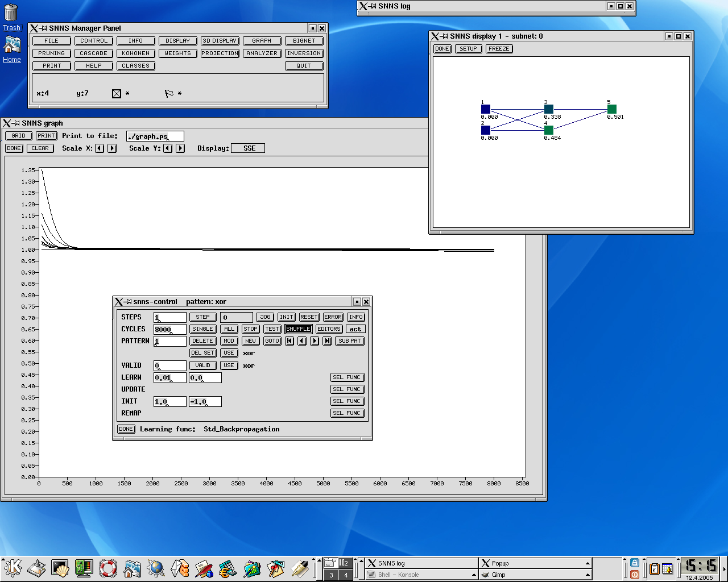
Task: Open the KDE Help Center lifebuoy icon
Action: (x=108, y=568)
